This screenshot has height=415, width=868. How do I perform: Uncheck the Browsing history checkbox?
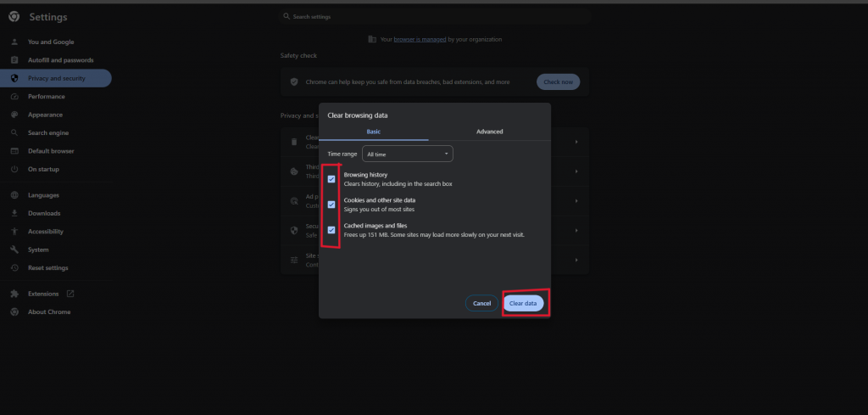[331, 179]
